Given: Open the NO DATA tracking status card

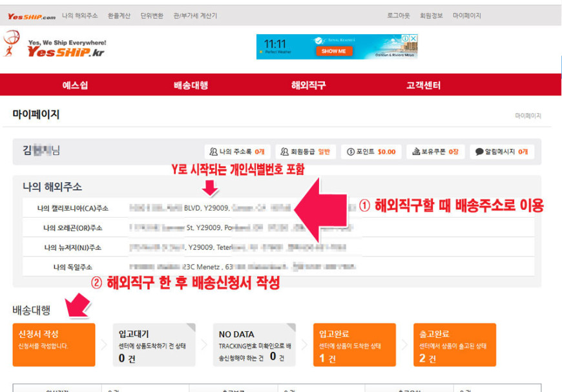Looking at the screenshot, I should coord(255,345).
